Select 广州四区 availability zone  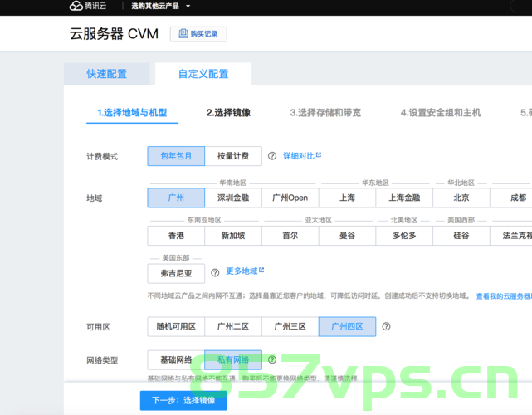(347, 326)
